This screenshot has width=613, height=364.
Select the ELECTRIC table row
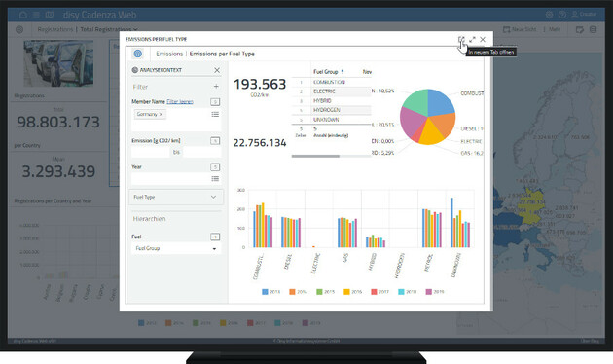click(x=332, y=91)
